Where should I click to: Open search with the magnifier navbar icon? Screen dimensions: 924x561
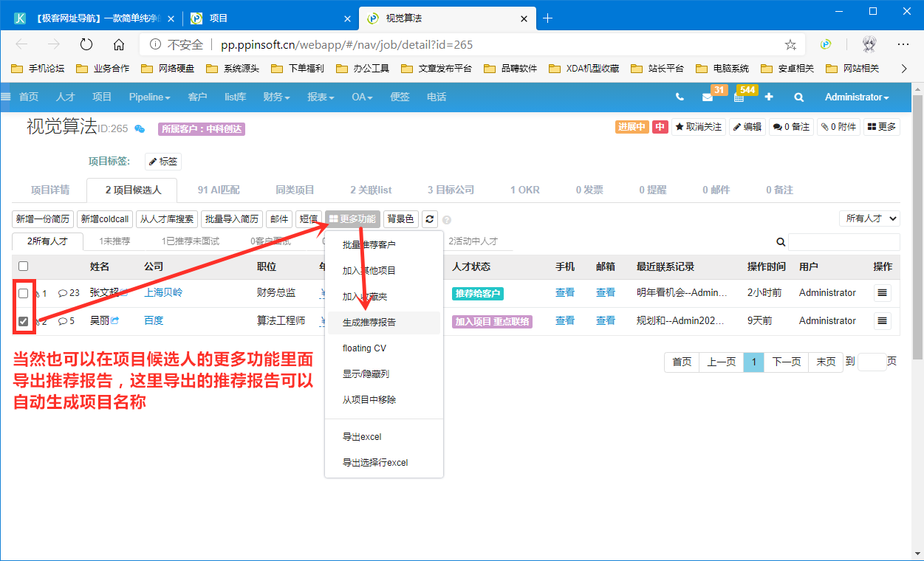pyautogui.click(x=798, y=97)
